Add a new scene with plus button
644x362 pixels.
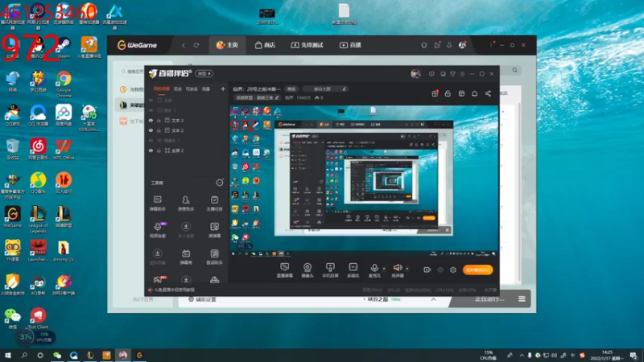coord(223,88)
